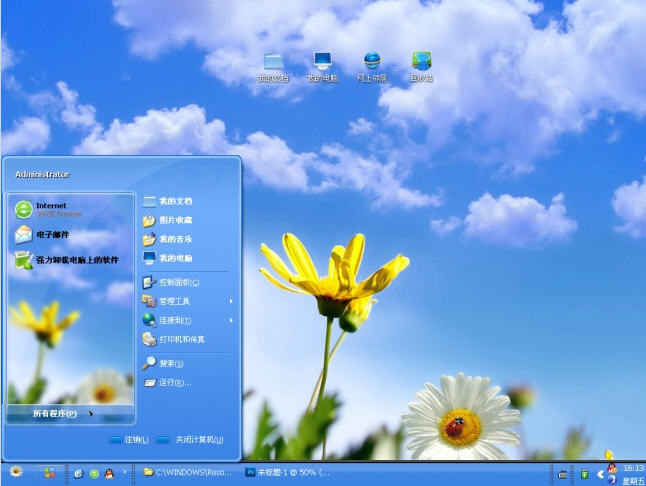The height and width of the screenshot is (486, 646).
Task: Click the 16:13 taskbar clock
Action: (x=634, y=468)
